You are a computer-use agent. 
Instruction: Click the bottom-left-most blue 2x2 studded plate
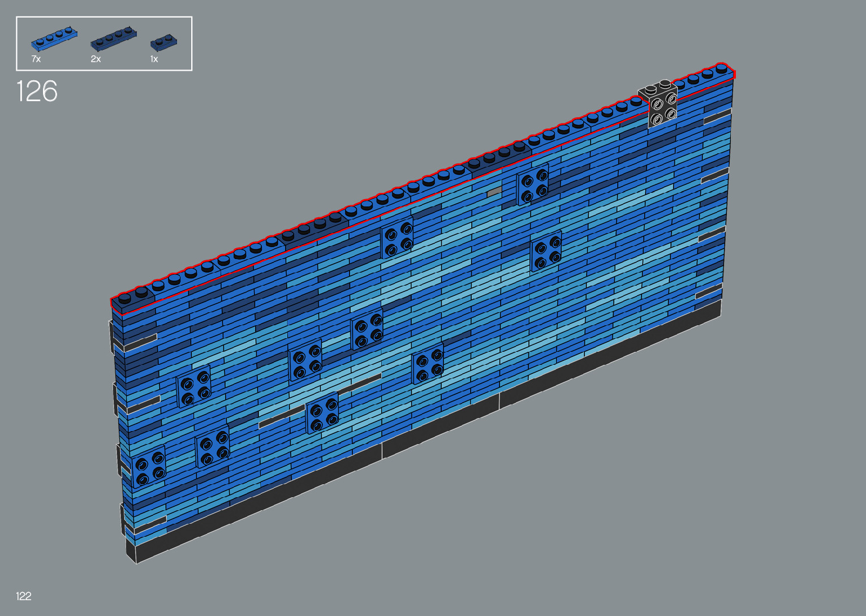point(149,467)
